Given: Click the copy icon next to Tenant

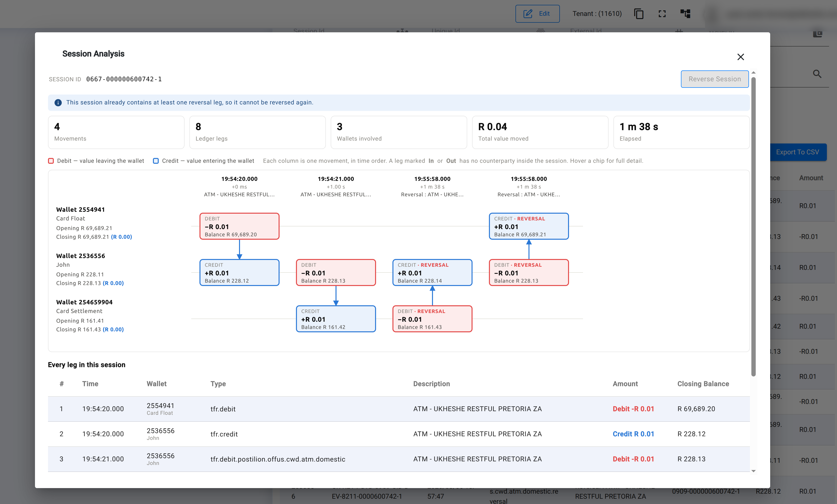Looking at the screenshot, I should click(639, 14).
